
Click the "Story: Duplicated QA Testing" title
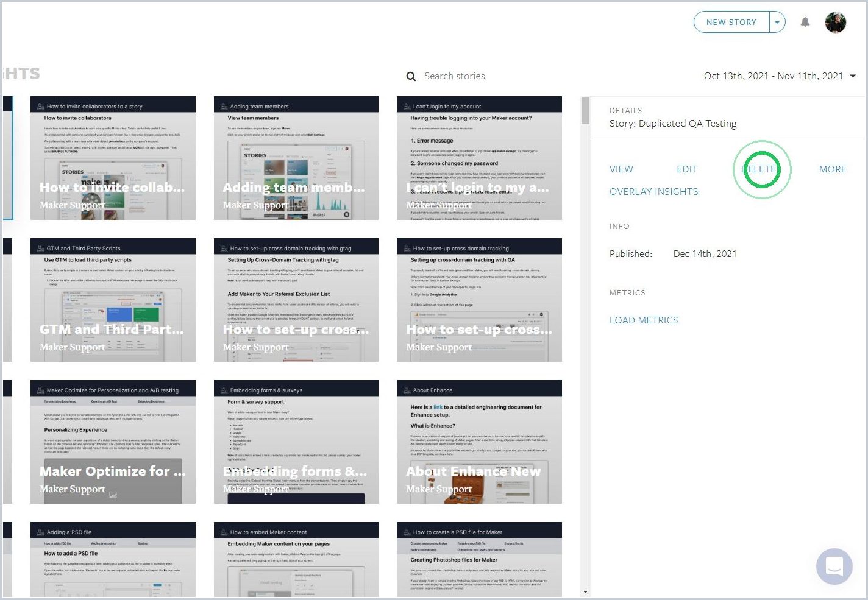673,124
